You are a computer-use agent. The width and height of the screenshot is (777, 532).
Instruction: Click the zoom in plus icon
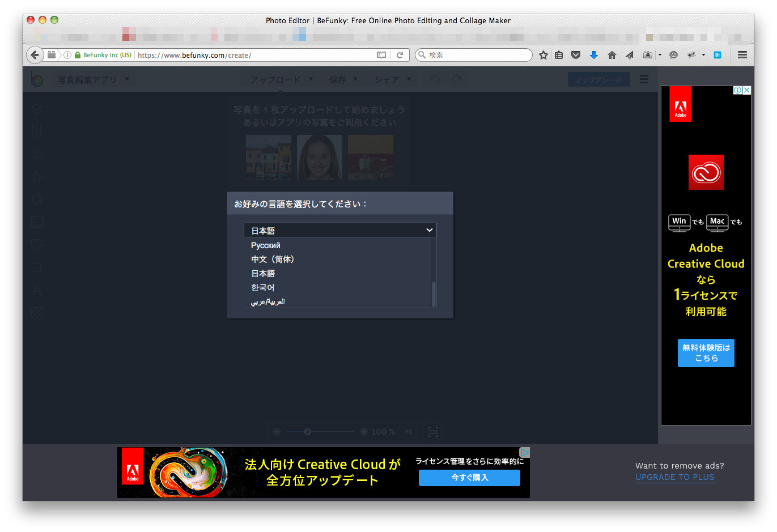click(364, 432)
